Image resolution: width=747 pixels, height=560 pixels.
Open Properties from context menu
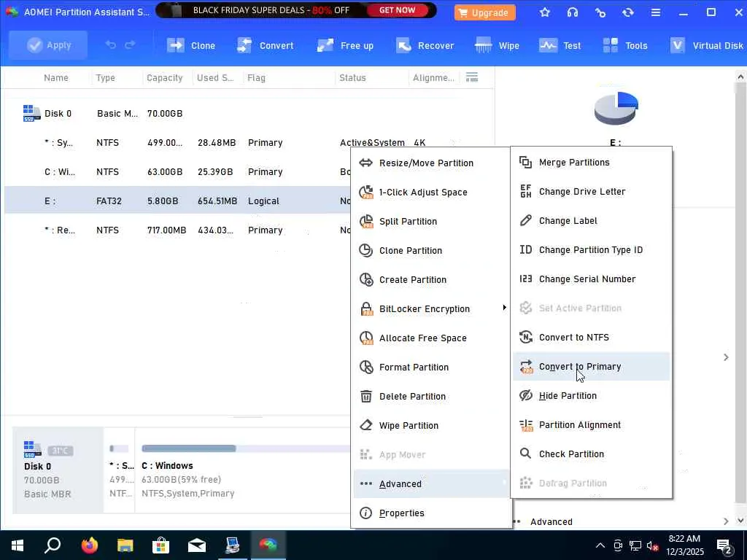coord(431,513)
